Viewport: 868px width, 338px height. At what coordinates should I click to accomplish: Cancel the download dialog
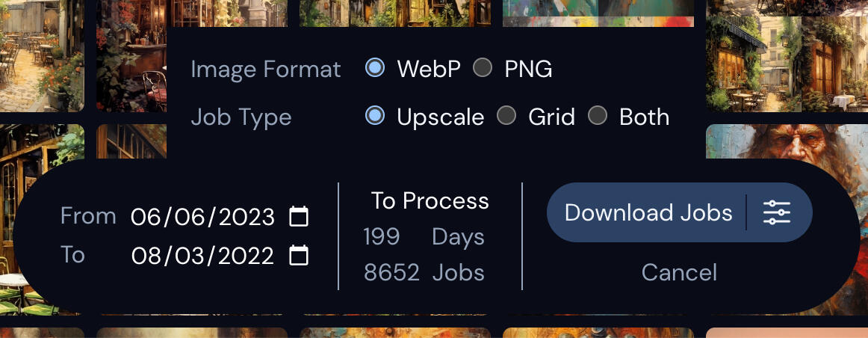(x=679, y=272)
